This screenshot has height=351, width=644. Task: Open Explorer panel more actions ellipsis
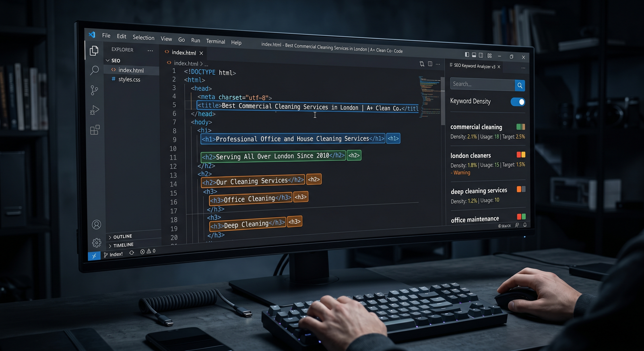tap(150, 51)
